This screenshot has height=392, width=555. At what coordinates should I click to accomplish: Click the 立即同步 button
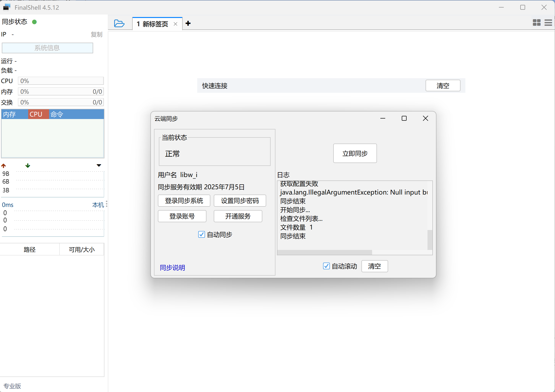point(355,153)
